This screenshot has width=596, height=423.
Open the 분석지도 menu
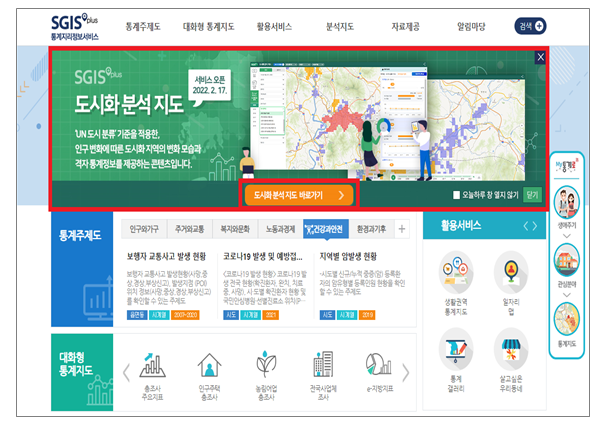coord(340,27)
